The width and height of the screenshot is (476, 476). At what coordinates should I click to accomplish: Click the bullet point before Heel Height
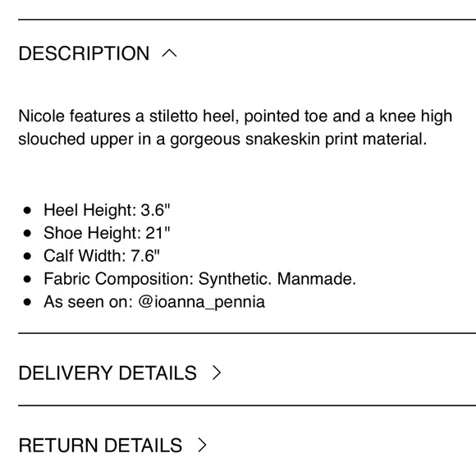(27, 210)
